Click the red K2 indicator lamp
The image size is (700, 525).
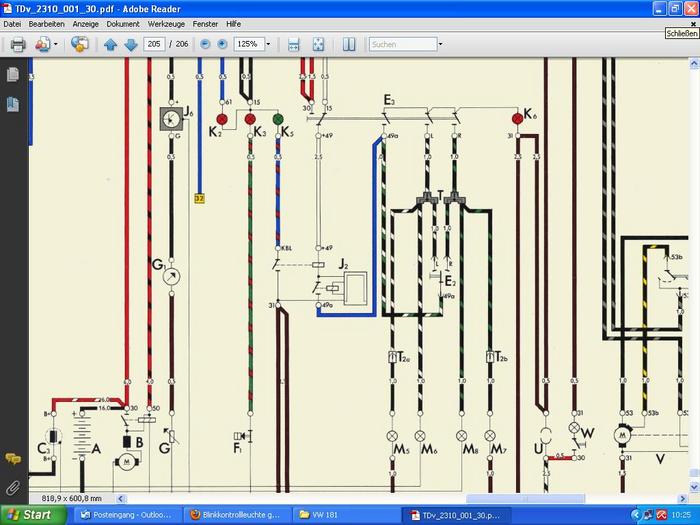pos(222,119)
